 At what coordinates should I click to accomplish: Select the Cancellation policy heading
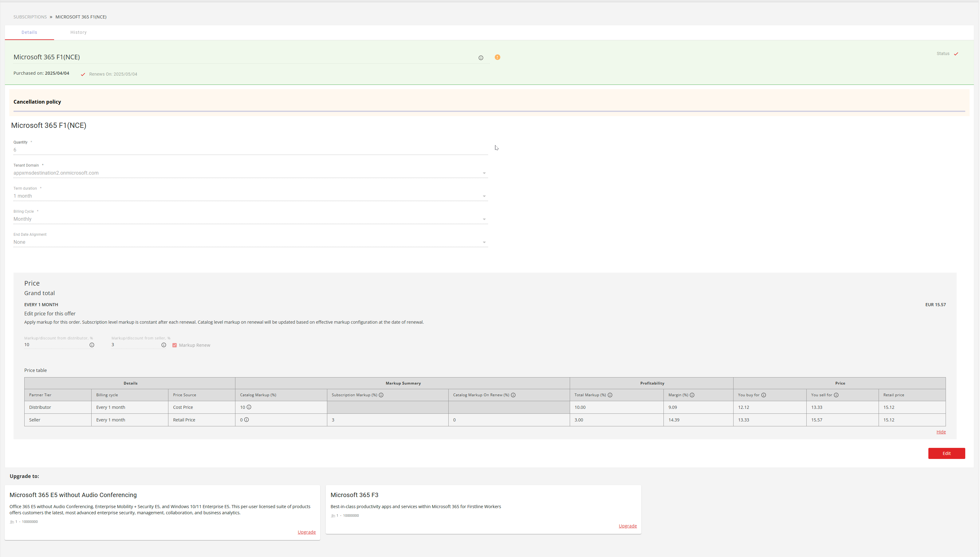(37, 102)
